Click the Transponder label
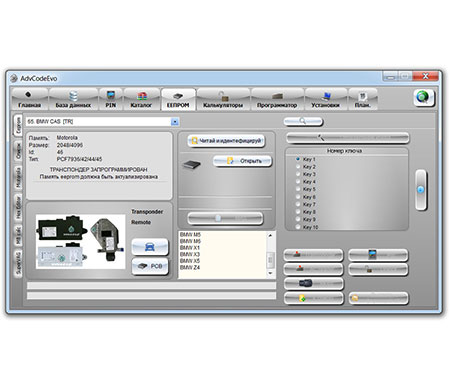The width and height of the screenshot is (450, 388). pyautogui.click(x=147, y=212)
